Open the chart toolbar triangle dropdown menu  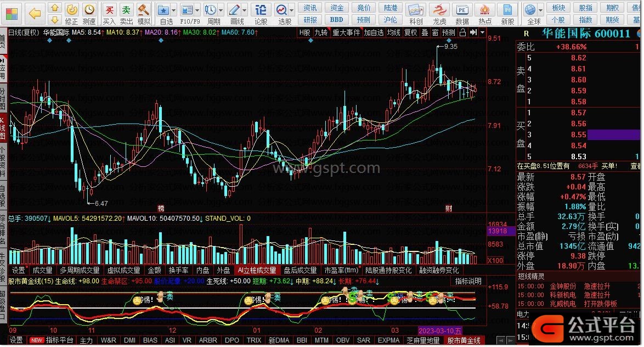point(483,32)
